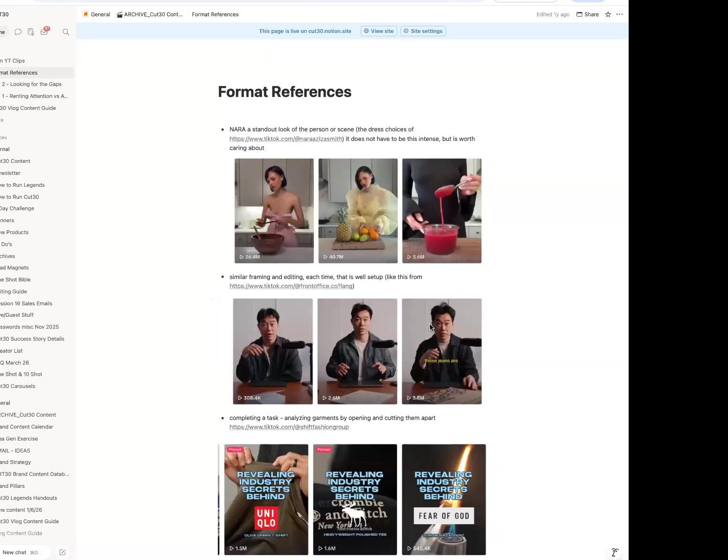
Task: Open One Shot & 10 Shot page
Action: tap(37, 374)
